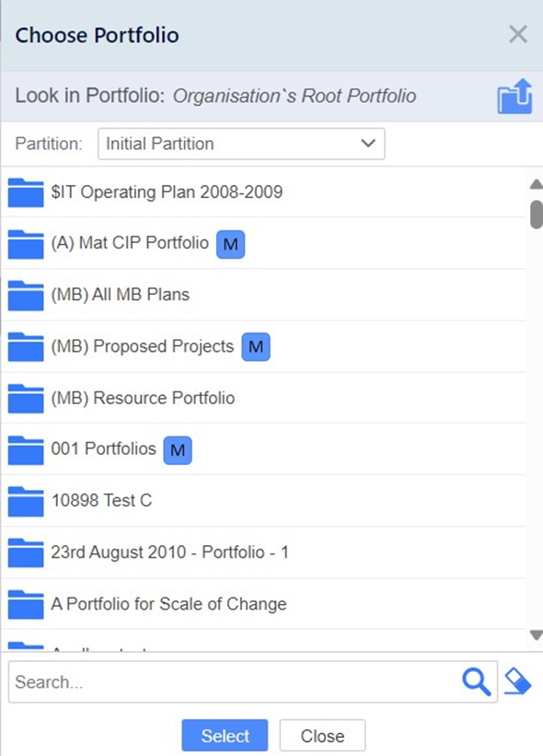
Task: Confirm with the Select button
Action: tap(225, 736)
